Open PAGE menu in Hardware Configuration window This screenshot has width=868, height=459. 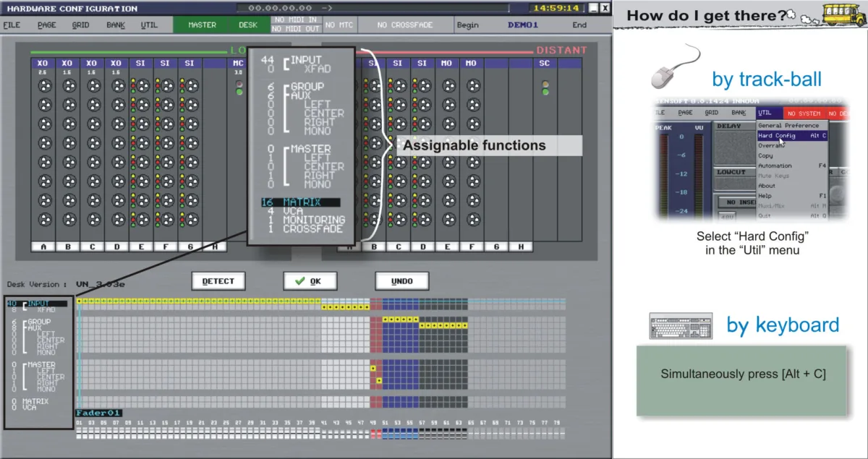[46, 25]
